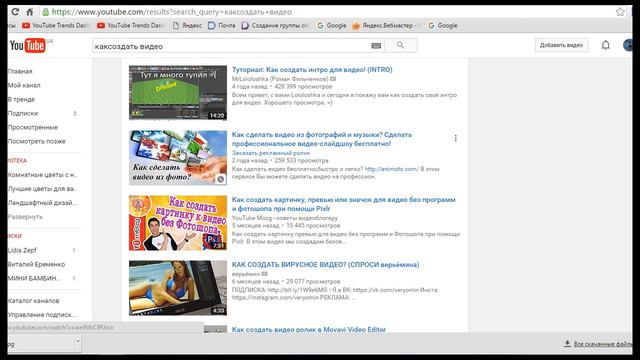The height and width of the screenshot is (360, 640).
Task: Click the secure lock icon in address bar
Action: pyautogui.click(x=46, y=12)
